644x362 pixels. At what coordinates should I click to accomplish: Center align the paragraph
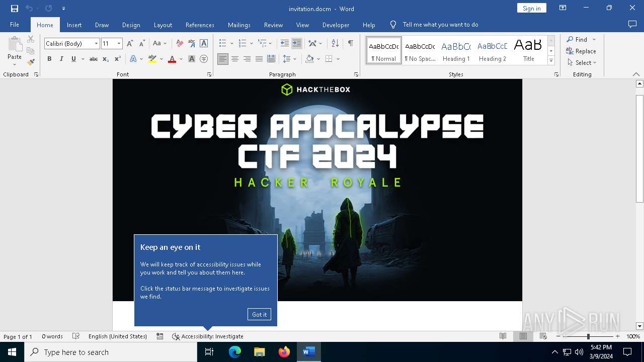[235, 59]
